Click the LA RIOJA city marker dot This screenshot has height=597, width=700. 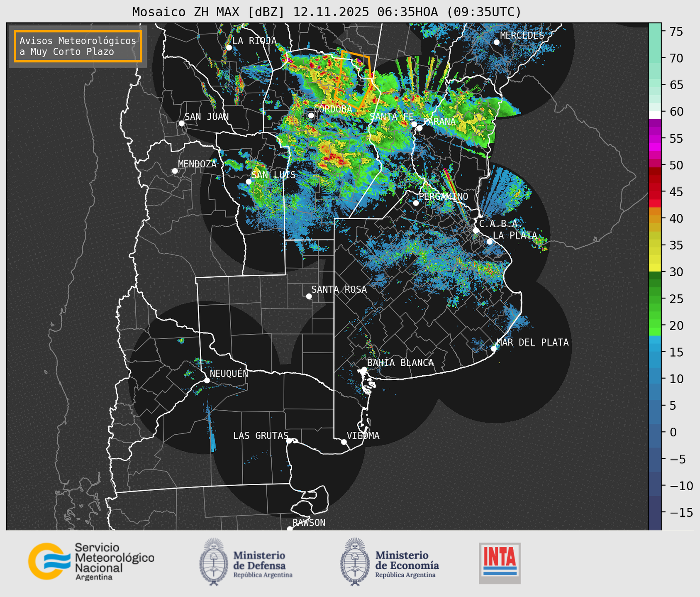[x=229, y=48]
